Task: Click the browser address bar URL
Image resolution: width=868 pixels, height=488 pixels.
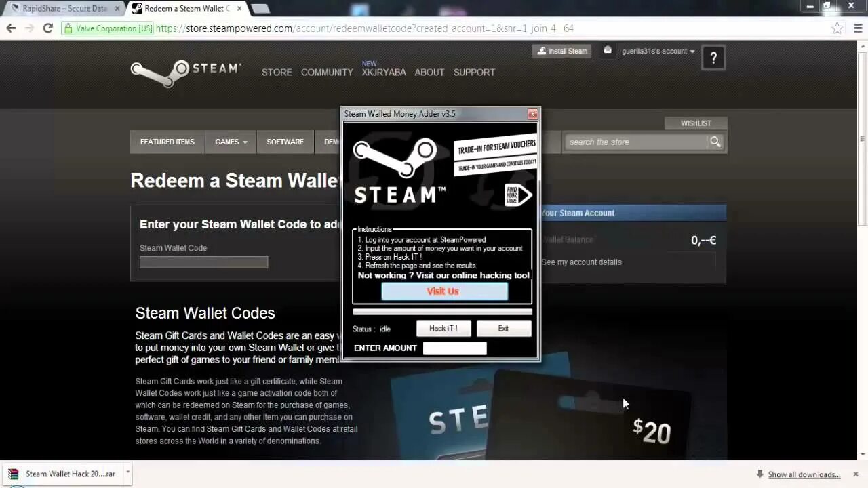Action: (x=365, y=28)
